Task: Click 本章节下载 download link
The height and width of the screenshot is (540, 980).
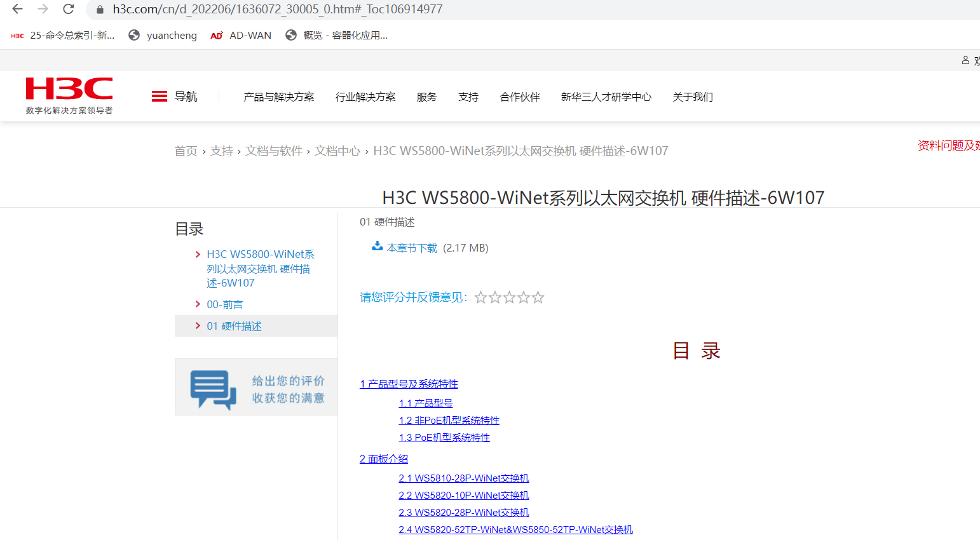Action: (412, 248)
